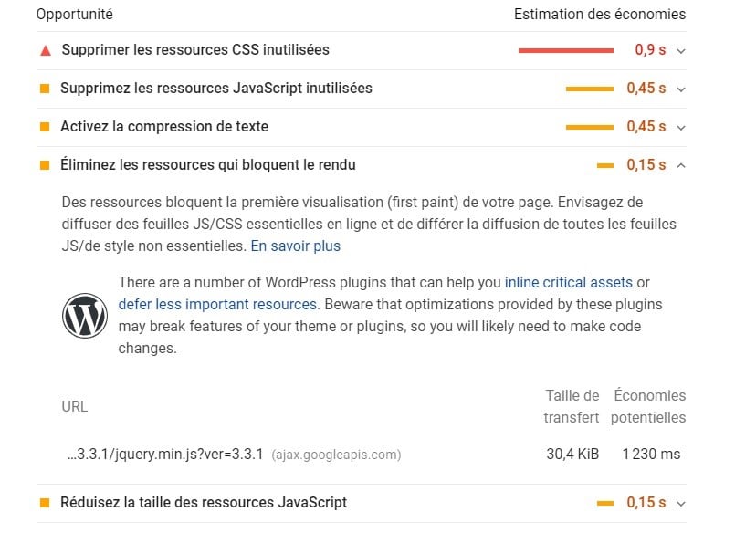Click the Activez la compression de texte title
The image size is (756, 533).
[164, 127]
